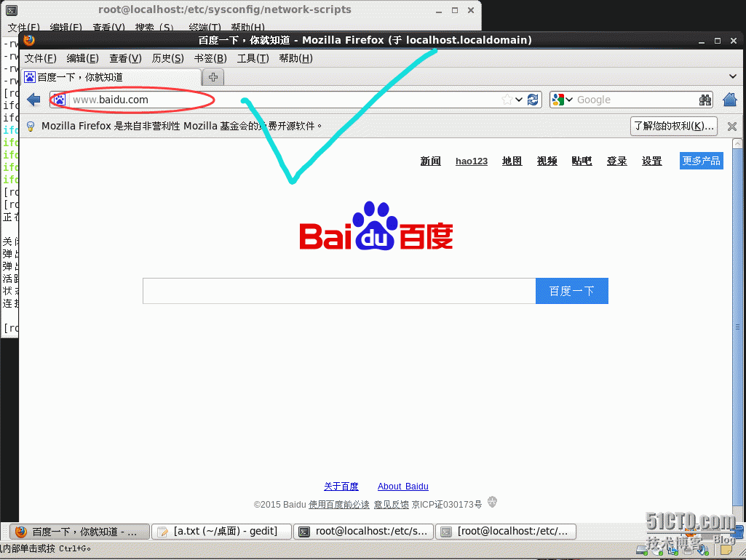Open Firefox 文件(F) menu
This screenshot has height=560, width=746.
(41, 58)
